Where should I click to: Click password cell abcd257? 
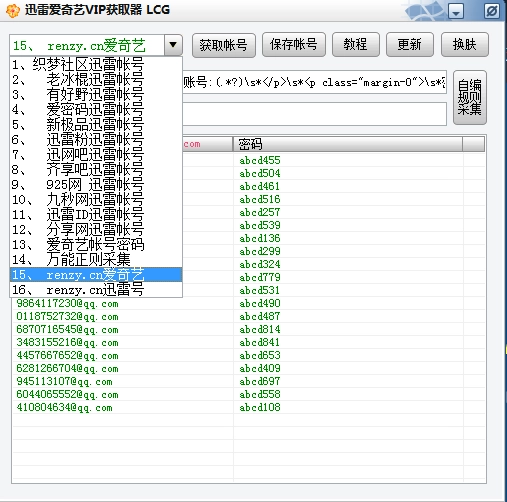(260, 212)
